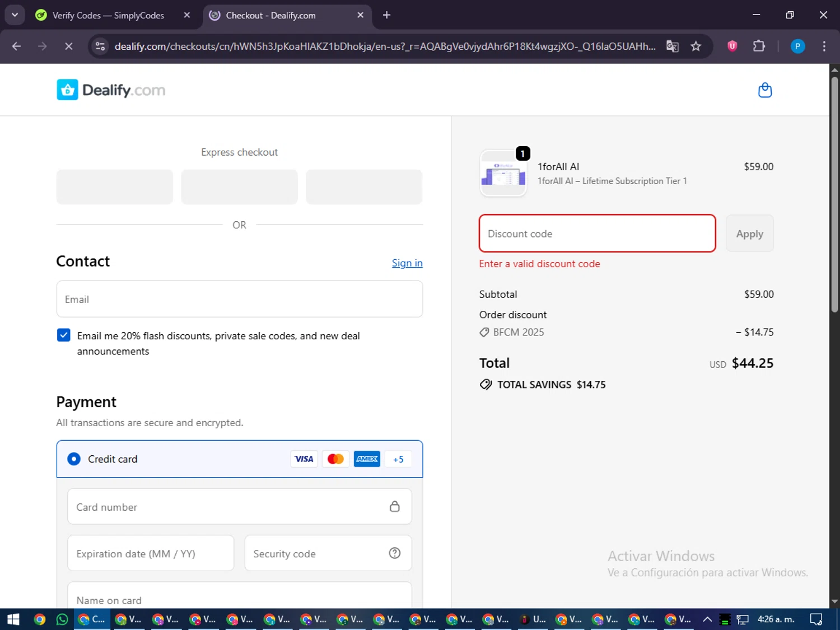Click the page vertical scrollbar thumb

click(x=834, y=194)
